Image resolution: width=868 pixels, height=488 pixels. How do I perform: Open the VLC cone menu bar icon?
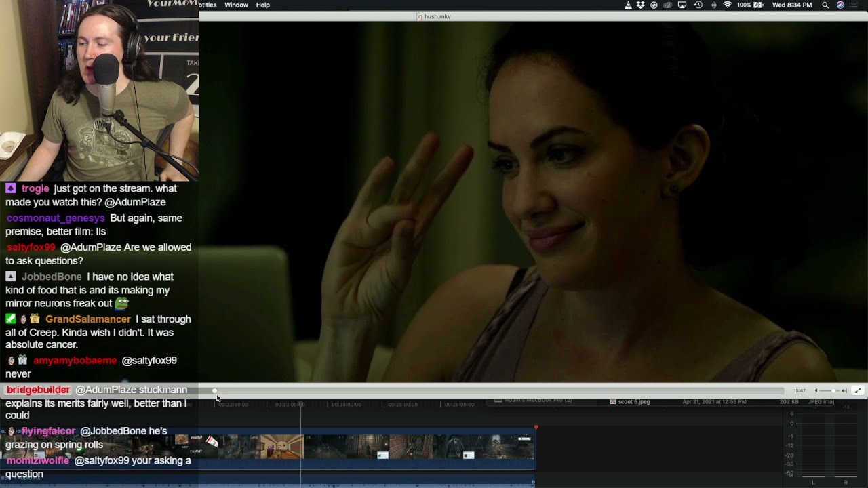click(x=628, y=5)
